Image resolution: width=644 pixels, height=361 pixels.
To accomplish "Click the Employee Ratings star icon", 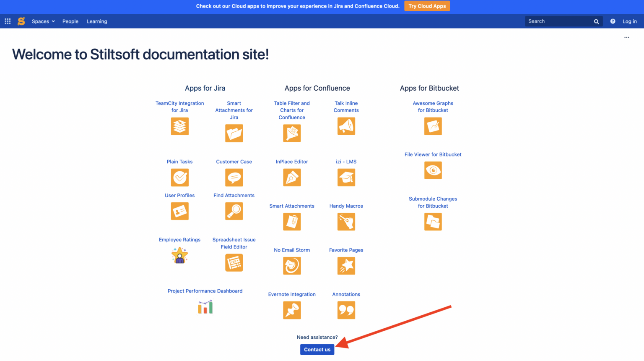I will (180, 255).
